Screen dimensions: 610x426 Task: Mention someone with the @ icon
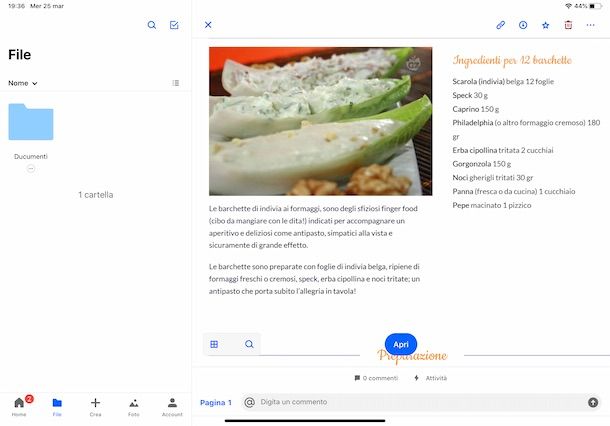[250, 402]
